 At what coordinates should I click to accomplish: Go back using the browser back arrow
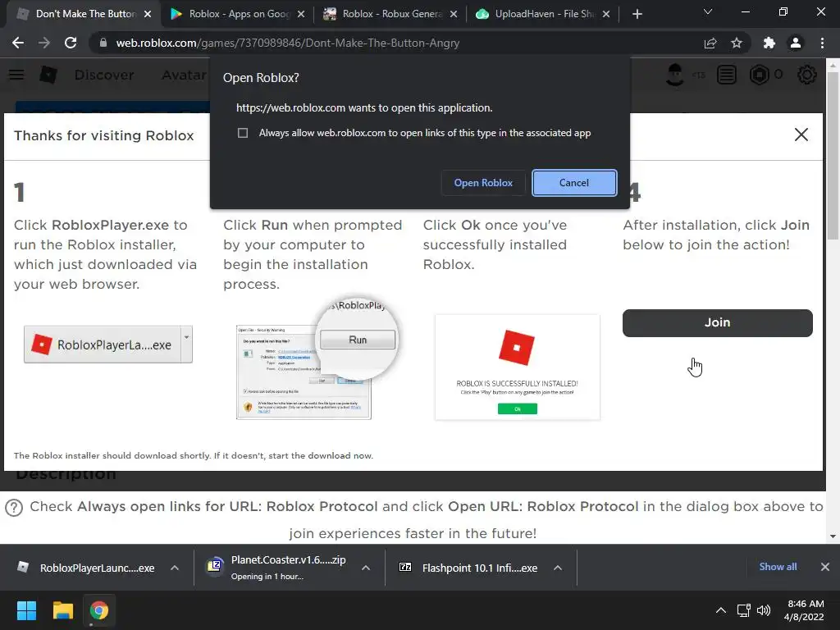[x=18, y=43]
